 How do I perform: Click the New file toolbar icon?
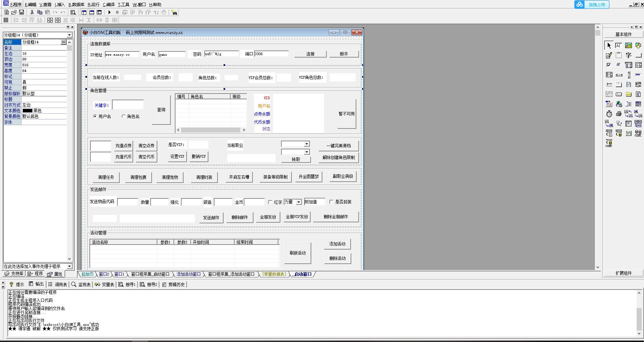[6, 12]
